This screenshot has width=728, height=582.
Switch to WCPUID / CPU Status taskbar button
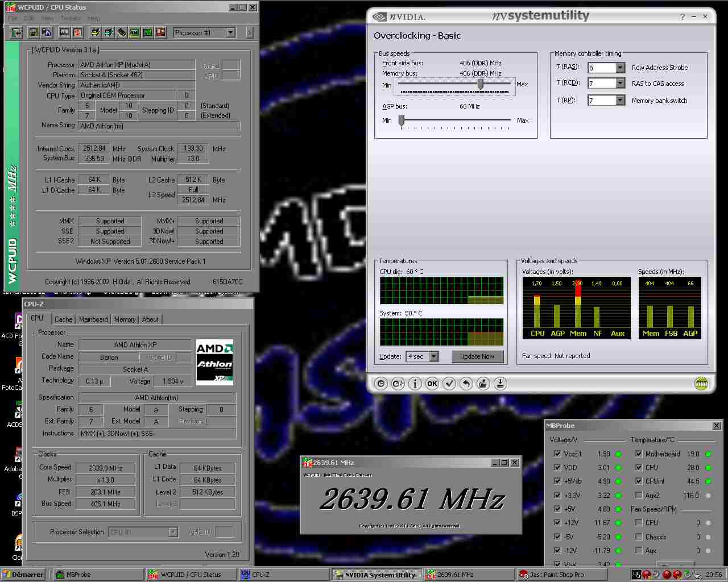coord(191,575)
